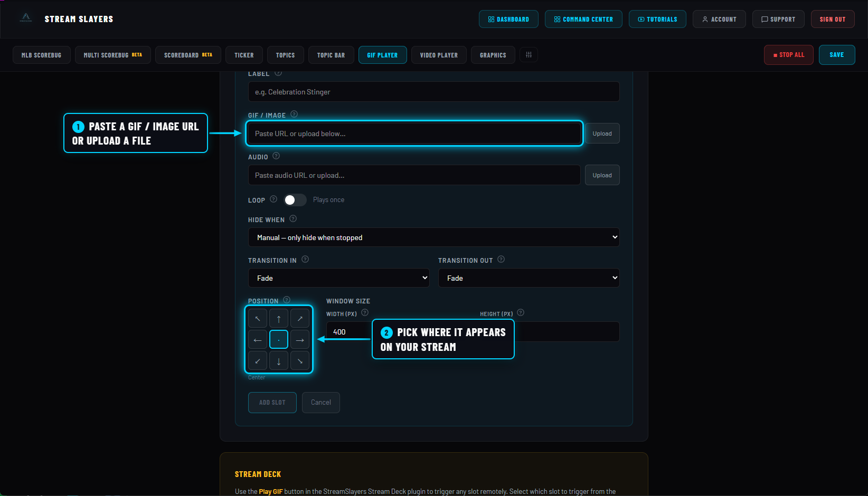This screenshot has height=496, width=868.
Task: Cancel the new slot form
Action: [x=321, y=403]
